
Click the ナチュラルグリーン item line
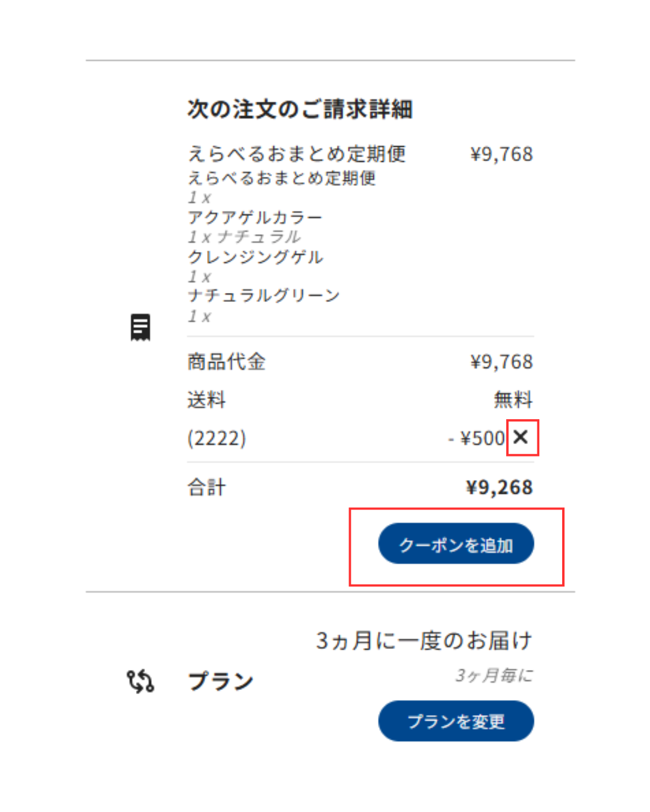click(264, 295)
